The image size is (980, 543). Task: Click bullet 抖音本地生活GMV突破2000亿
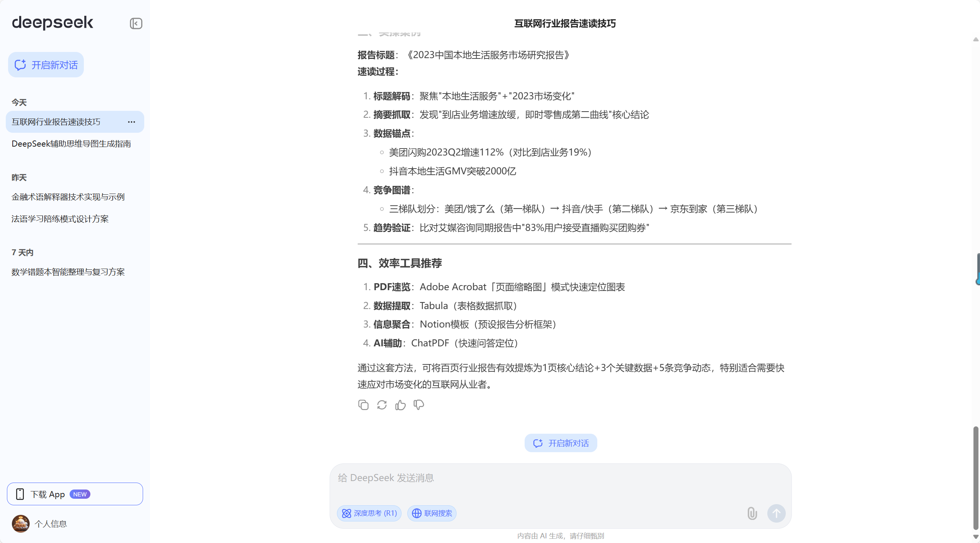[453, 172]
